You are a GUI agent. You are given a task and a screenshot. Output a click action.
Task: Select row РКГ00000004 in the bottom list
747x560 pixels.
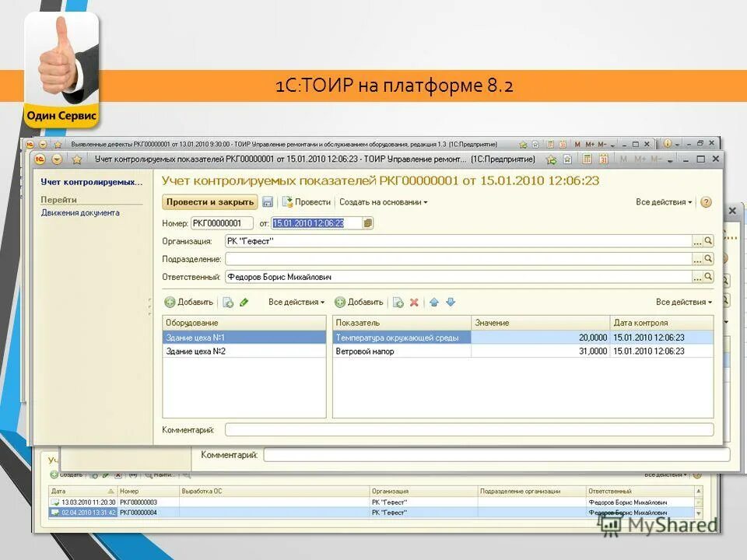tap(372, 513)
